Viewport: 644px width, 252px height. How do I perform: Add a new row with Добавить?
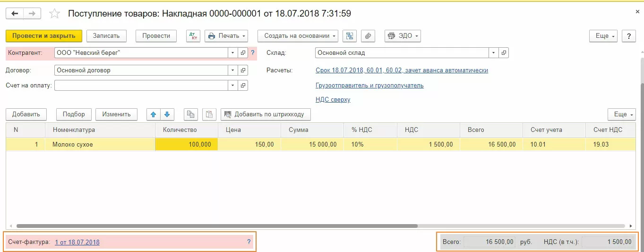[x=26, y=114]
